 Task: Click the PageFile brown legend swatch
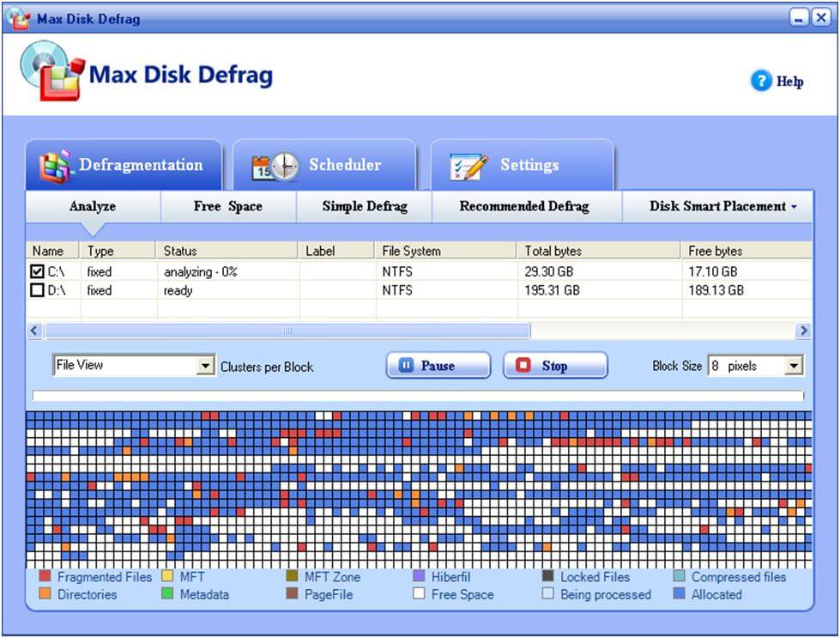[x=292, y=593]
